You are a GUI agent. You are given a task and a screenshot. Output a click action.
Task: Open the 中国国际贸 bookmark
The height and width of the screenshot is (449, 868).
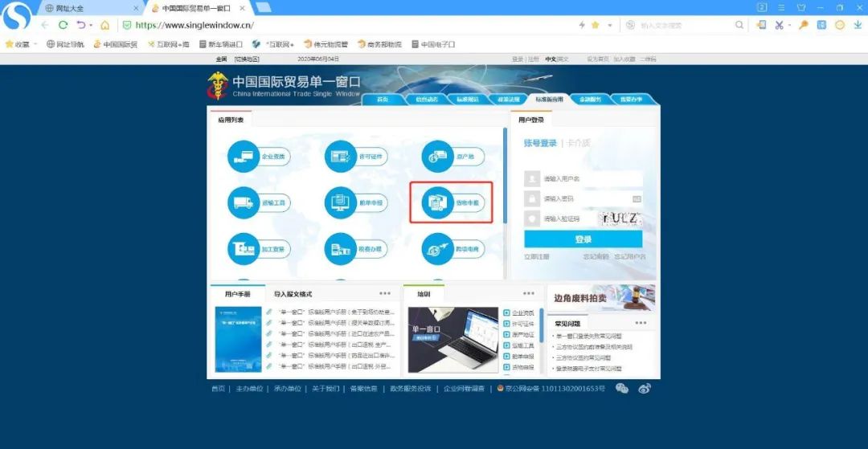pyautogui.click(x=116, y=44)
